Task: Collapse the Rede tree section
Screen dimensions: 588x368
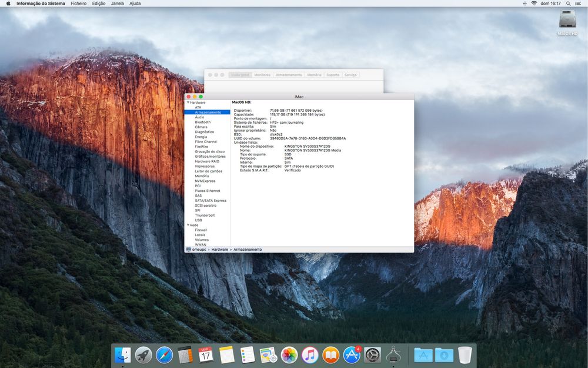Action: 188,225
